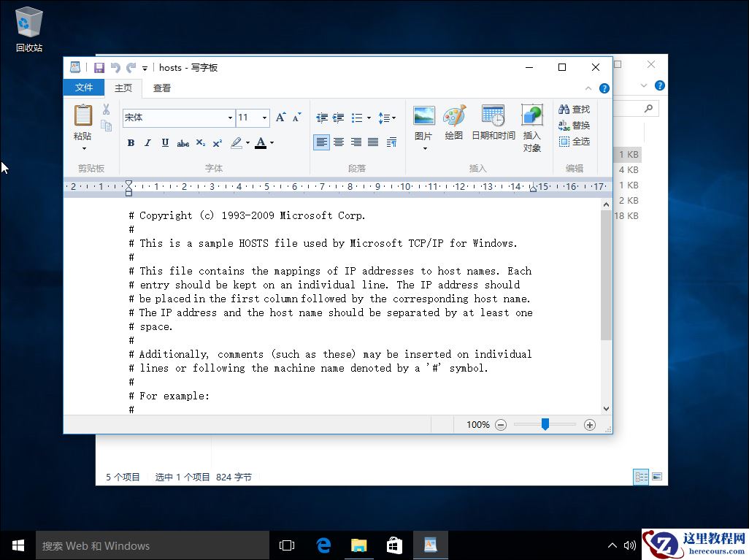
Task: Launch Microsoft Edge from taskbar
Action: [323, 545]
